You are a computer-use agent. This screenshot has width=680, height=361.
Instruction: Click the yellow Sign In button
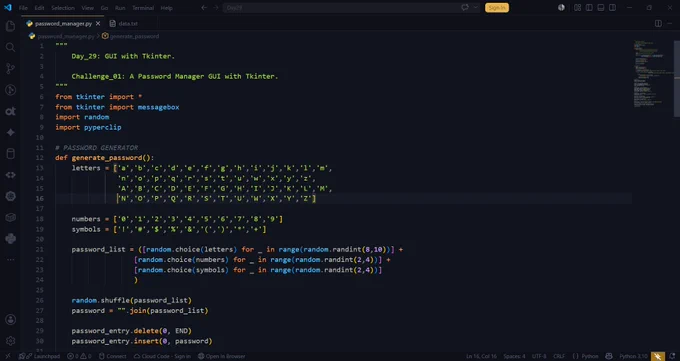tap(497, 7)
